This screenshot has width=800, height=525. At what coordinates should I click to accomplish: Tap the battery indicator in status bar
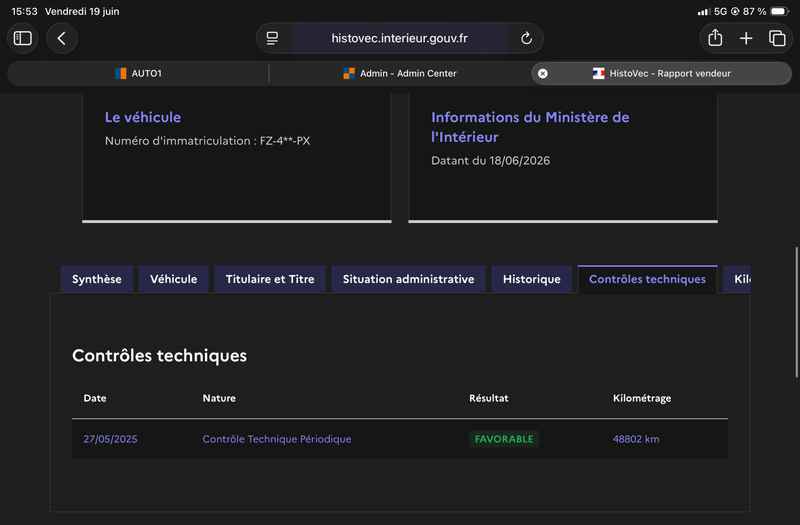[779, 11]
